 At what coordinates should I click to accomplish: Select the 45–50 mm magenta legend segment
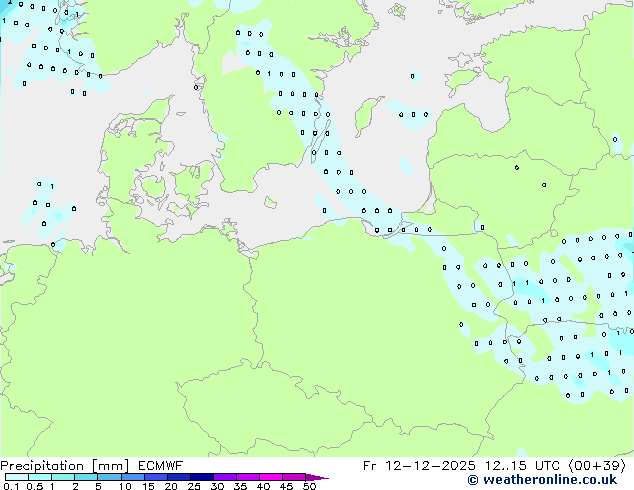294,477
